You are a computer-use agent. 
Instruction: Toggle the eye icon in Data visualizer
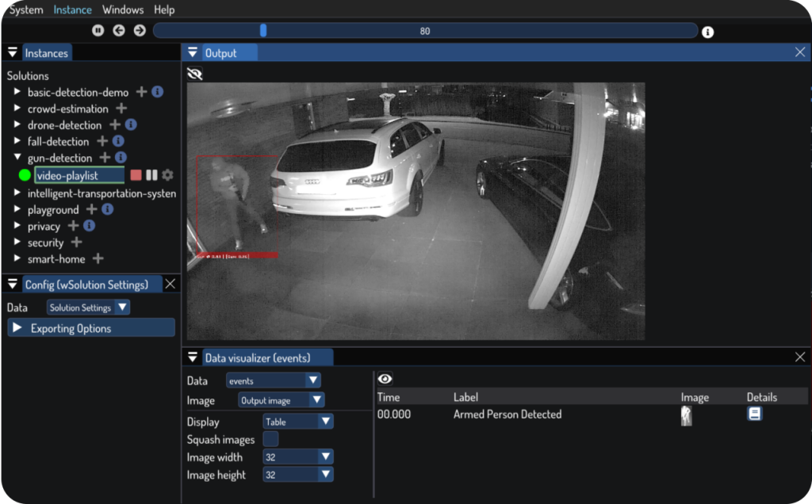[385, 380]
